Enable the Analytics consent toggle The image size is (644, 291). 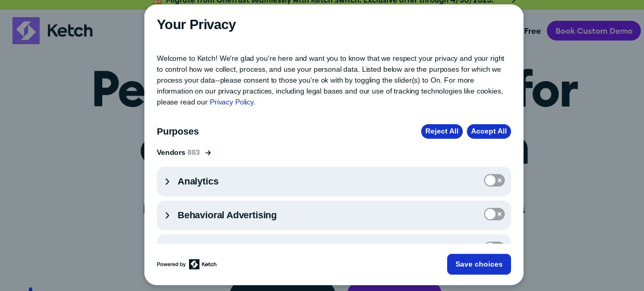click(x=494, y=180)
